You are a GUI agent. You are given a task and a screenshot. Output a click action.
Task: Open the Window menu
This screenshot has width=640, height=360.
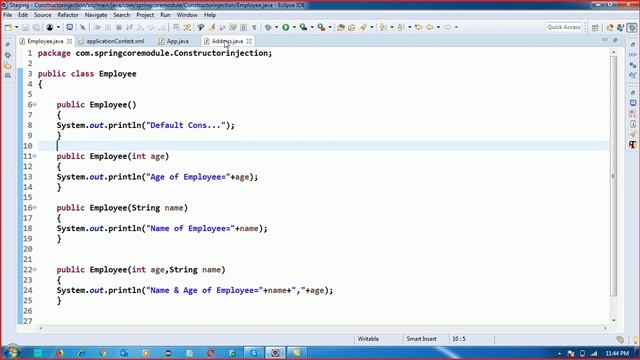(x=187, y=15)
